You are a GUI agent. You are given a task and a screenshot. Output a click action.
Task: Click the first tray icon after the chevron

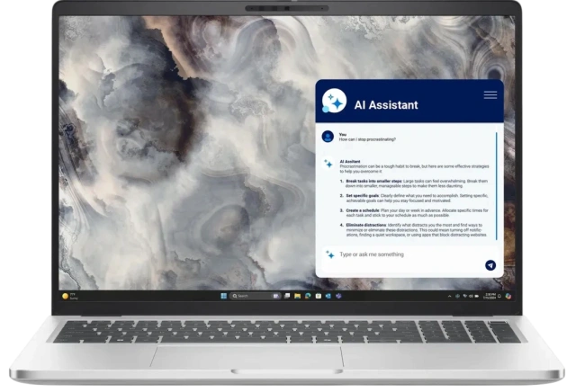457,296
